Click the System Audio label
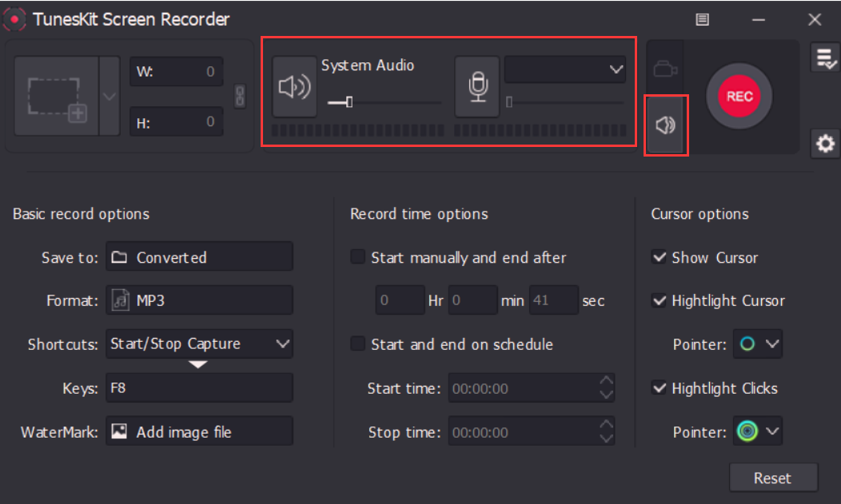The width and height of the screenshot is (841, 504). click(x=368, y=65)
